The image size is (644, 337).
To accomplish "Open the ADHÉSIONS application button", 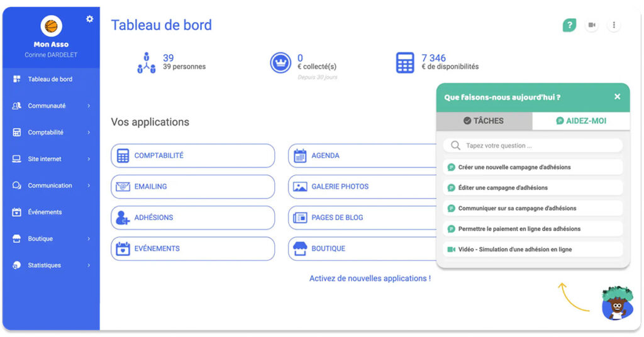I will click(x=192, y=218).
